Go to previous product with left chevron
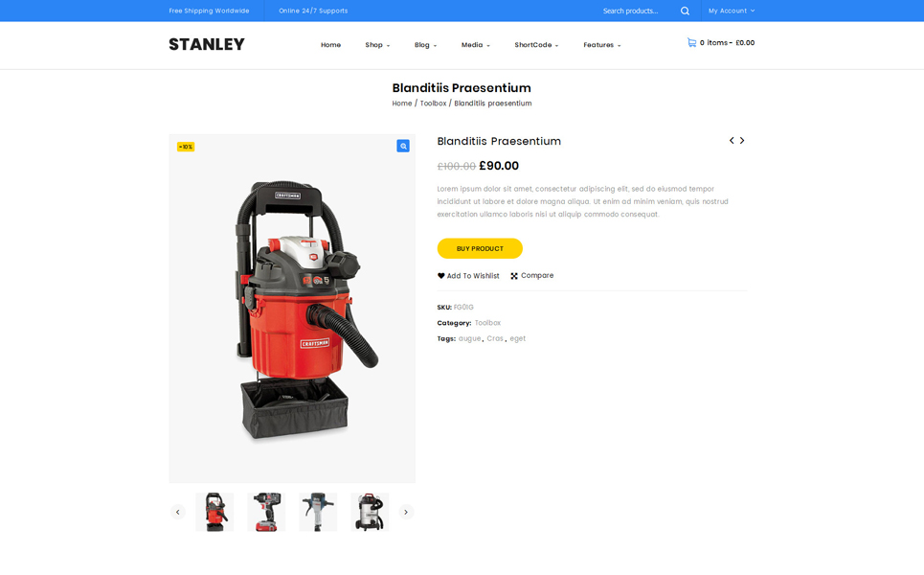924x575 pixels. click(732, 140)
